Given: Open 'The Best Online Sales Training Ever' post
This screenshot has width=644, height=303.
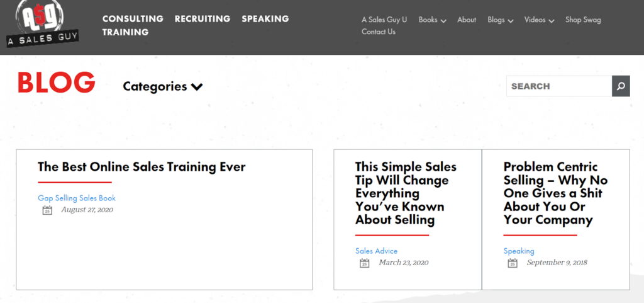Looking at the screenshot, I should tap(142, 167).
